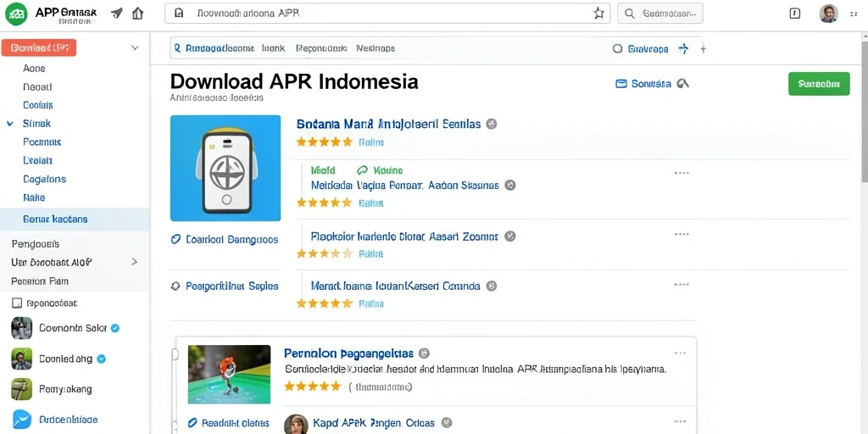Viewport: 868px width, 434px height.
Task: Toggle the rpepnostieat checkbox
Action: (17, 303)
